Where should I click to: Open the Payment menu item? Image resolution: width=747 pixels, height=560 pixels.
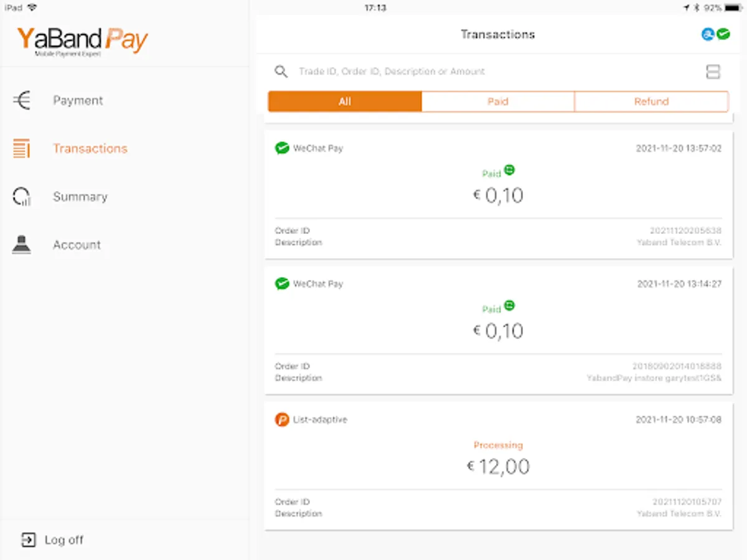point(125,100)
